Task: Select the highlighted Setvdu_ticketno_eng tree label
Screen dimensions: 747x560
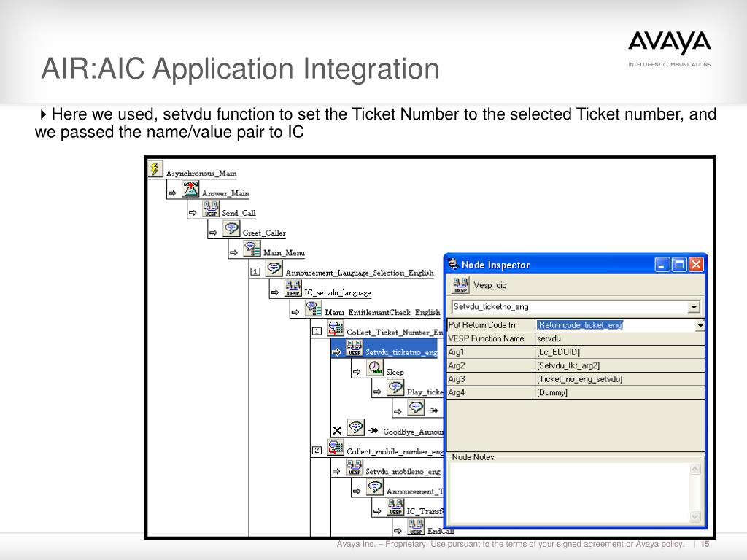Action: (x=401, y=352)
